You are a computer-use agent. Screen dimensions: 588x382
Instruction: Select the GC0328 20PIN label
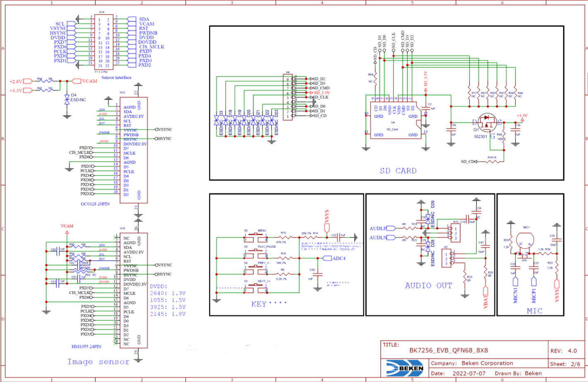click(95, 204)
